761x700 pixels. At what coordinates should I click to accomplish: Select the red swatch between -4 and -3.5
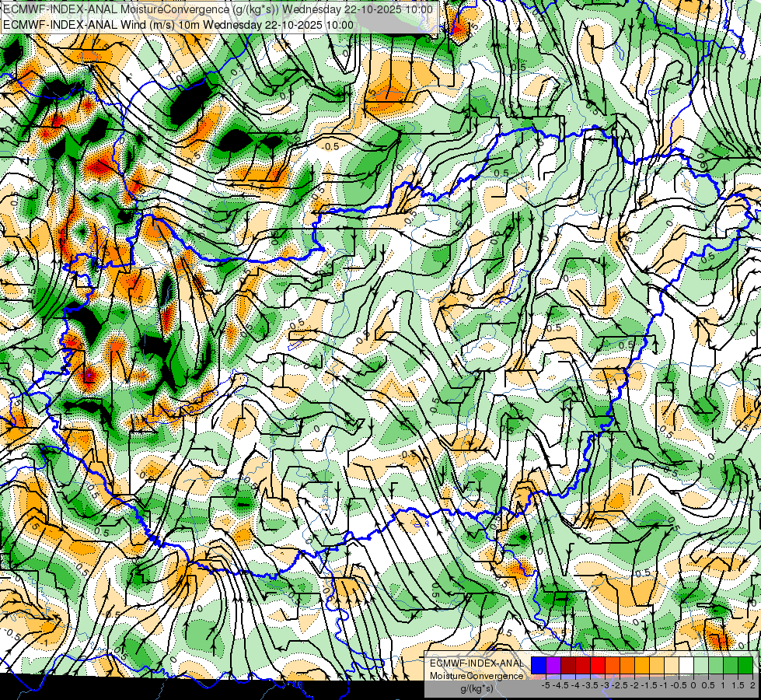coord(583,666)
